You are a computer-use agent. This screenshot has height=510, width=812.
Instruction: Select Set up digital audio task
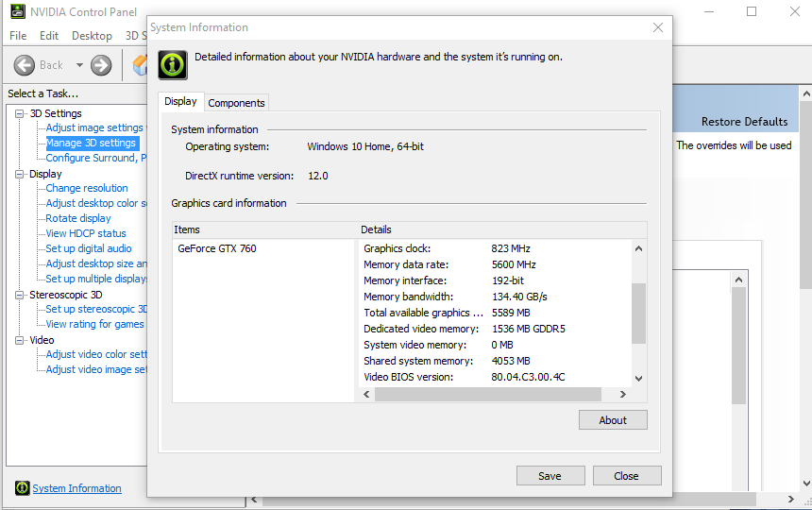point(89,248)
